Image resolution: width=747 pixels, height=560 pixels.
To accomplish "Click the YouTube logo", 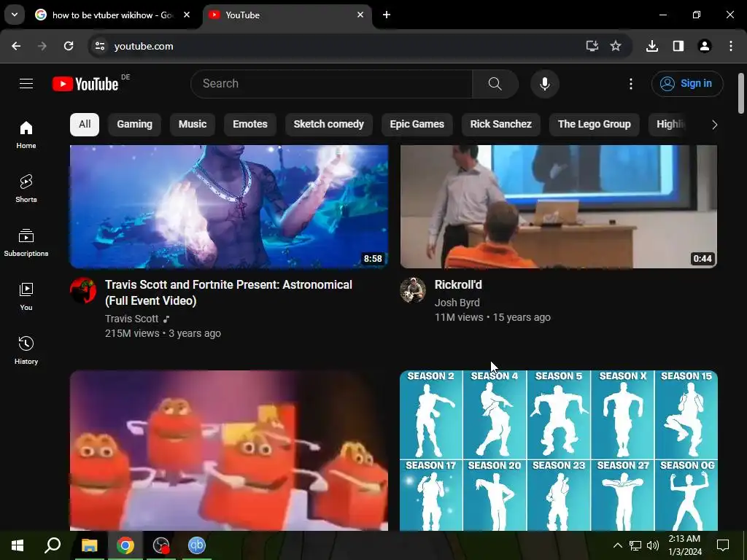I will point(85,84).
